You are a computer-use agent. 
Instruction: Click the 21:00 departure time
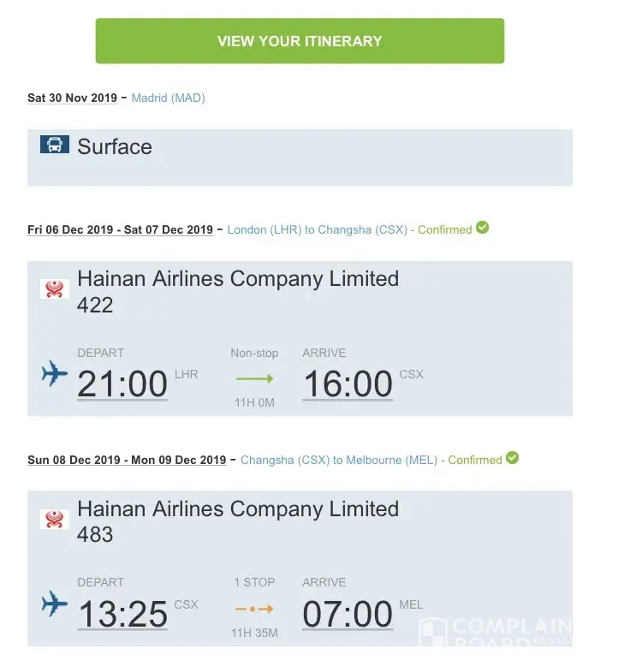click(122, 384)
